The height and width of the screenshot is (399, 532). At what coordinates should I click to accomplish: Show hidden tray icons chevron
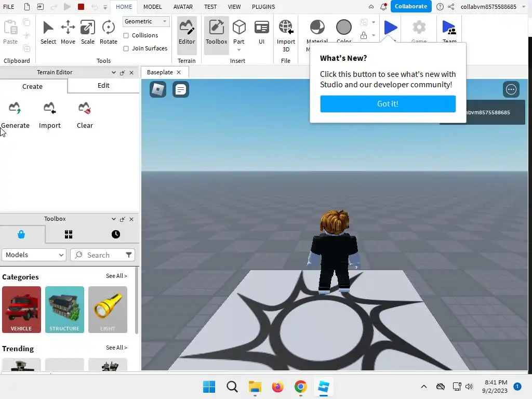pyautogui.click(x=424, y=387)
